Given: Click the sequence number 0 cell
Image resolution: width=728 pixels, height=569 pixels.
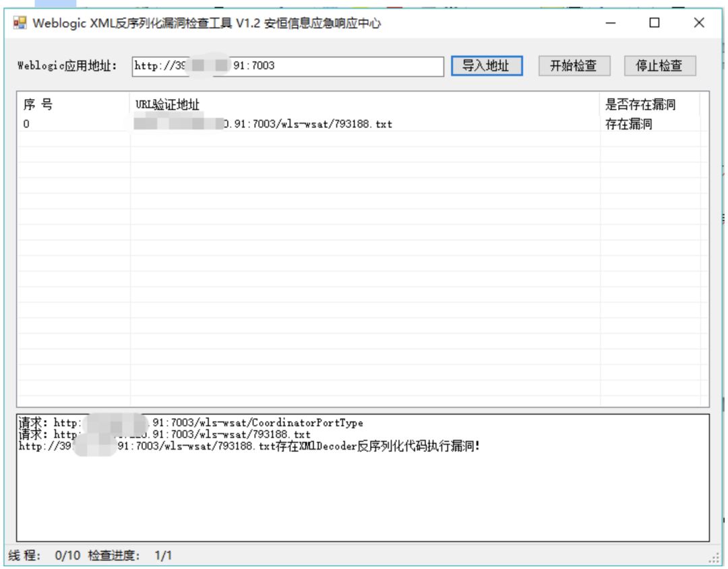Looking at the screenshot, I should (26, 125).
